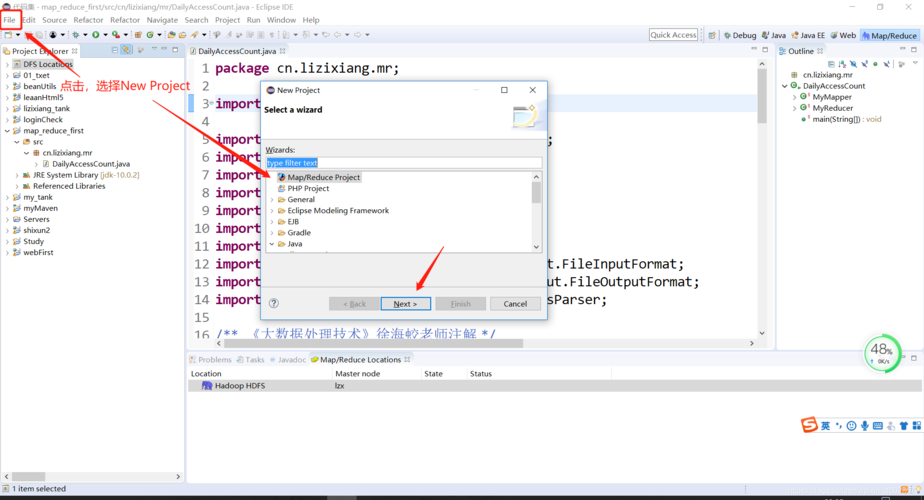This screenshot has width=924, height=500.
Task: Click the help question mark in dialog
Action: click(x=273, y=303)
